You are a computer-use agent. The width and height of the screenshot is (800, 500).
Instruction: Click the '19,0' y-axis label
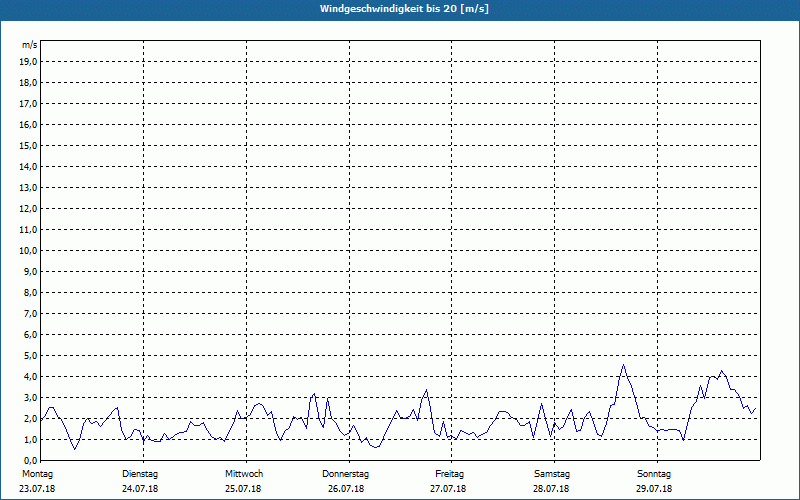click(x=27, y=62)
